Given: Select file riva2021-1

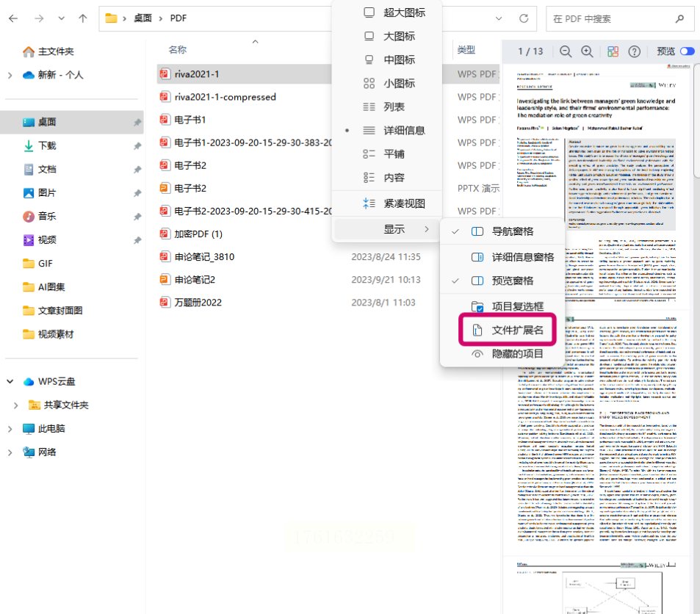Looking at the screenshot, I should pyautogui.click(x=197, y=74).
